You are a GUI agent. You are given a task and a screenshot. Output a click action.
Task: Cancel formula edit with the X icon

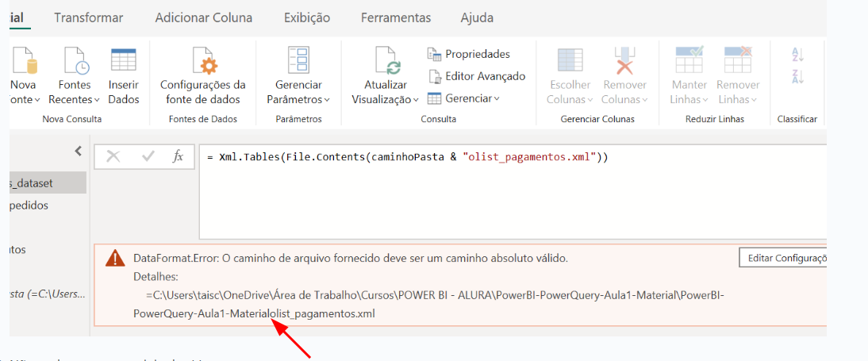113,156
